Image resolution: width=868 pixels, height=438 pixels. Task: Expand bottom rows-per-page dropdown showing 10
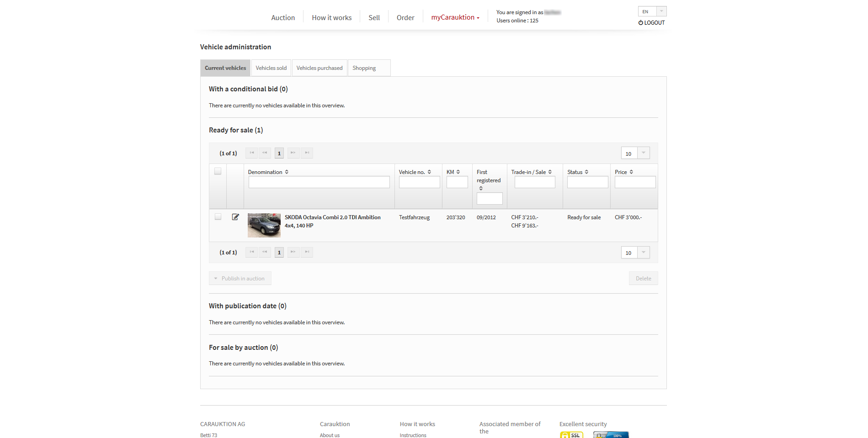point(643,253)
